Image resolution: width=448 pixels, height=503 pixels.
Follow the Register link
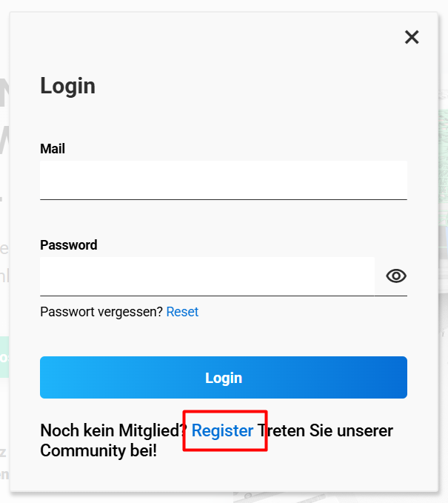click(x=222, y=430)
